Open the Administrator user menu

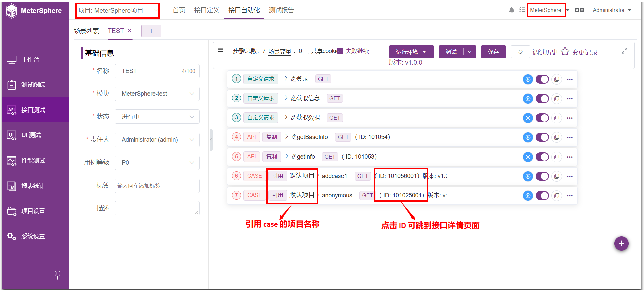pyautogui.click(x=612, y=10)
